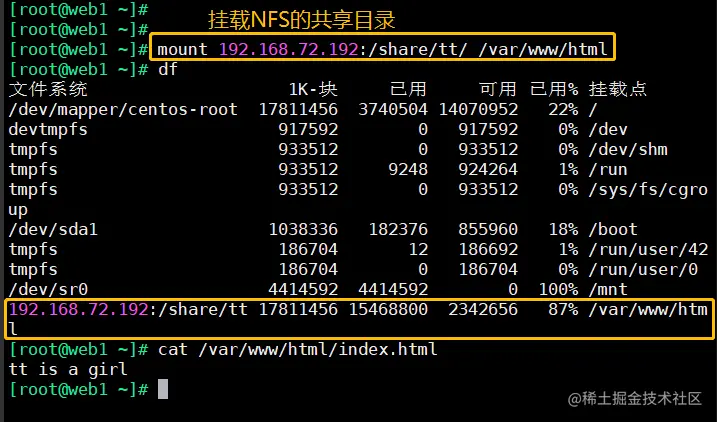Click the cat /var/www/html/index.html command
Image resolution: width=717 pixels, height=422 pixels.
pyautogui.click(x=298, y=350)
